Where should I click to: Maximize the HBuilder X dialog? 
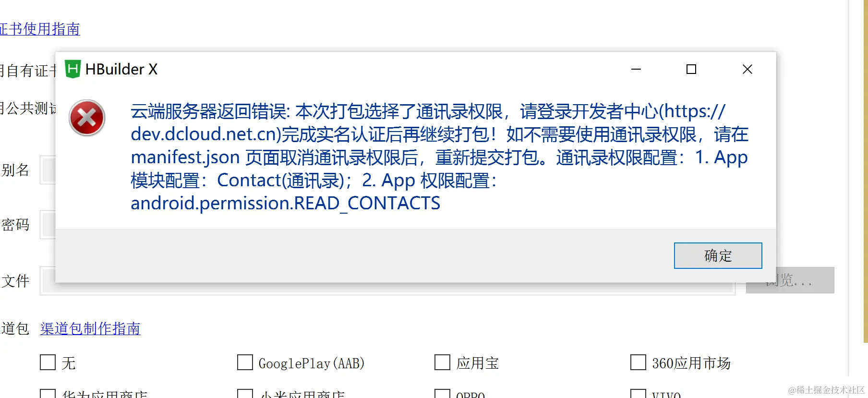[691, 69]
